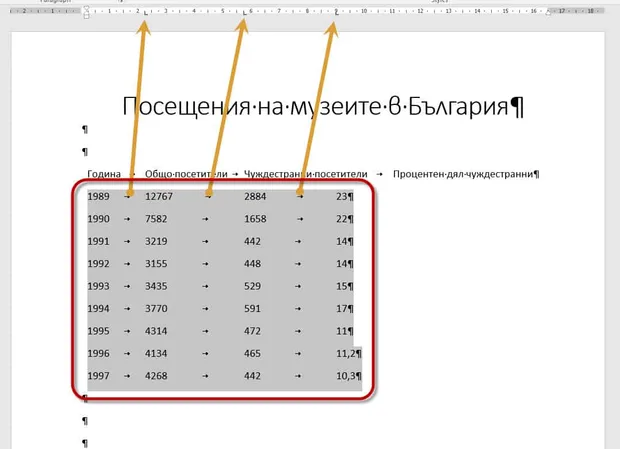Click the value 3770
620x449 pixels.
coord(156,309)
